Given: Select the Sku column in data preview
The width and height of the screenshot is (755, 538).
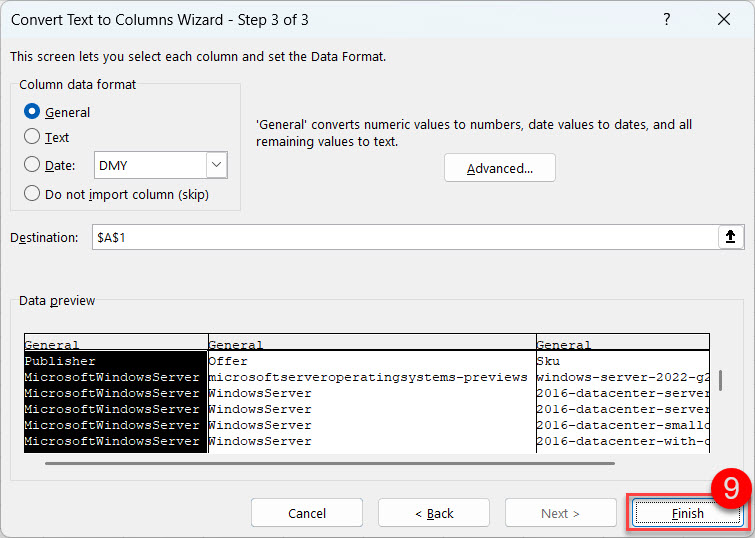Looking at the screenshot, I should 622,361.
